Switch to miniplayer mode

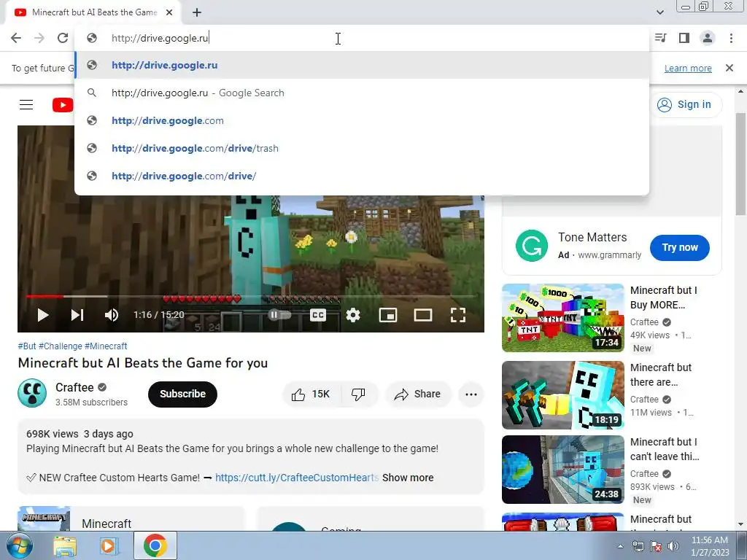(388, 315)
